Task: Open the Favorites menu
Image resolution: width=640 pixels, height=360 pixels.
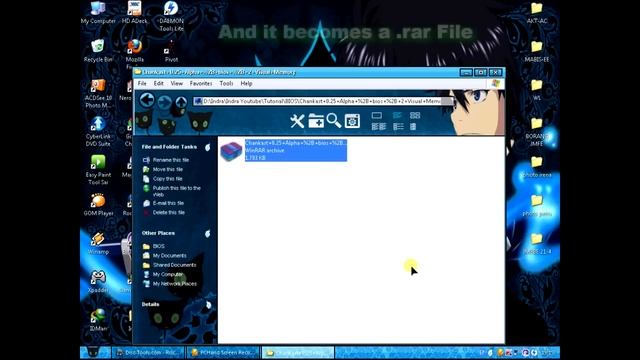Action: (x=201, y=83)
